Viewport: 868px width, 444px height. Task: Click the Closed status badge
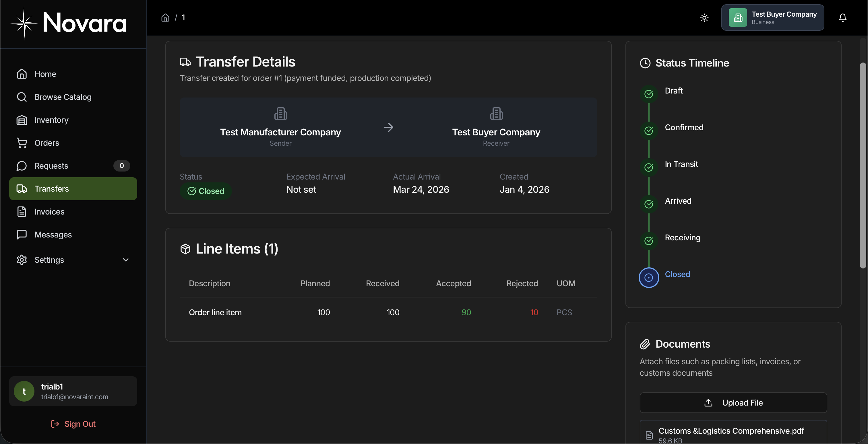coord(206,191)
